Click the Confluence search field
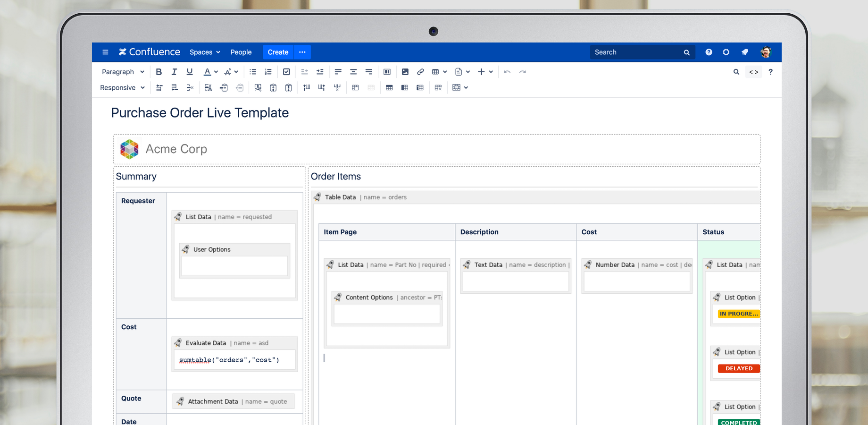 637,52
